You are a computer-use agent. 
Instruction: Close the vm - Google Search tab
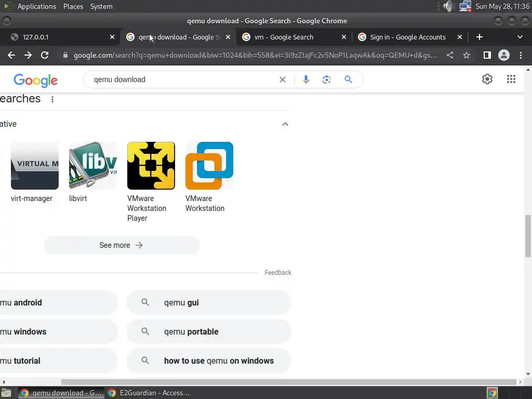click(x=344, y=37)
